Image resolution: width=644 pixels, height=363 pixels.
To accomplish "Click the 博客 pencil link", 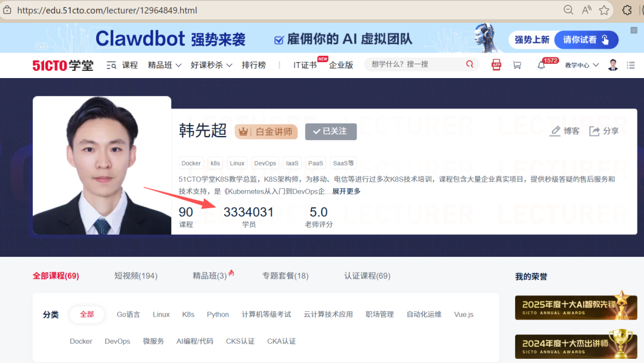I will coord(565,131).
